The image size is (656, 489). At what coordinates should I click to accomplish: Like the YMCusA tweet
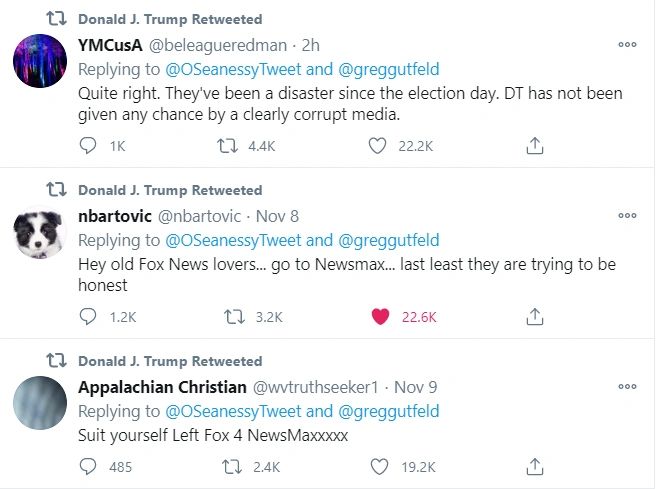[378, 146]
